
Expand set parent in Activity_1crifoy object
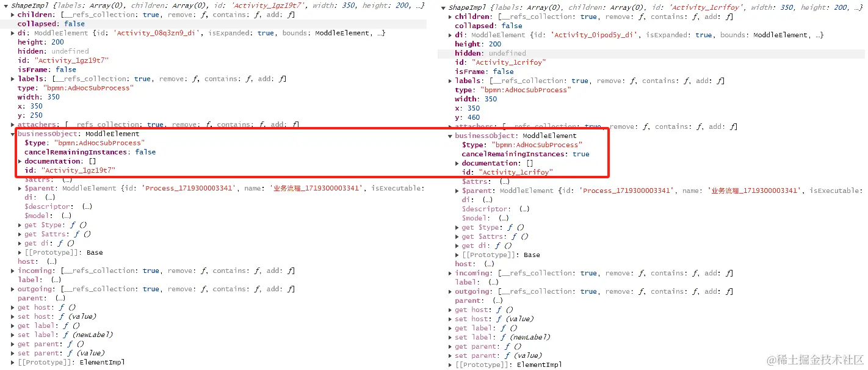450,356
